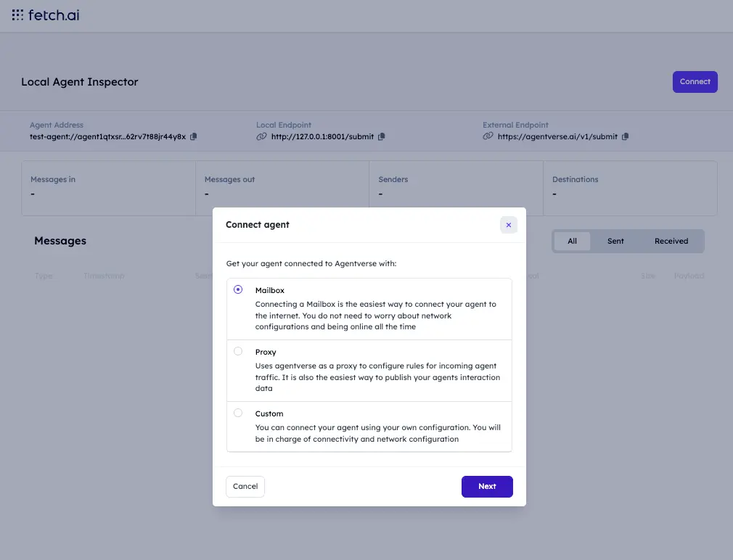The image size is (733, 560).
Task: Select the Proxy connection option
Action: tap(237, 351)
